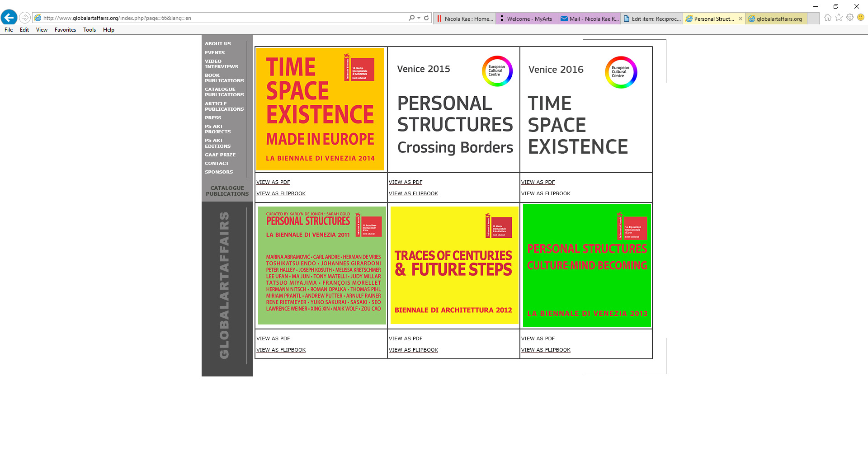This screenshot has width=868, height=470.
Task: Click Venice 2016 Time Space Existence cover
Action: (x=586, y=109)
